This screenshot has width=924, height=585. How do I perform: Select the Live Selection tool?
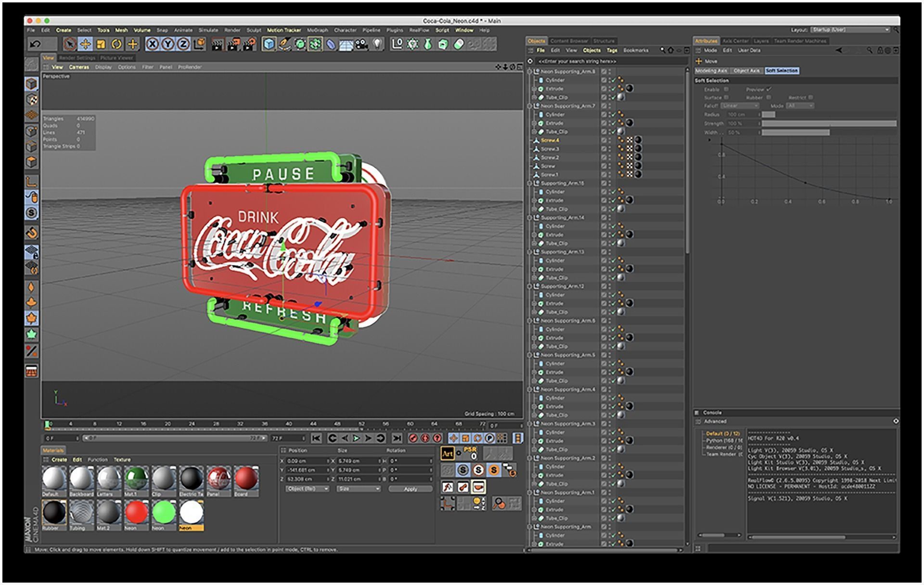coord(70,44)
